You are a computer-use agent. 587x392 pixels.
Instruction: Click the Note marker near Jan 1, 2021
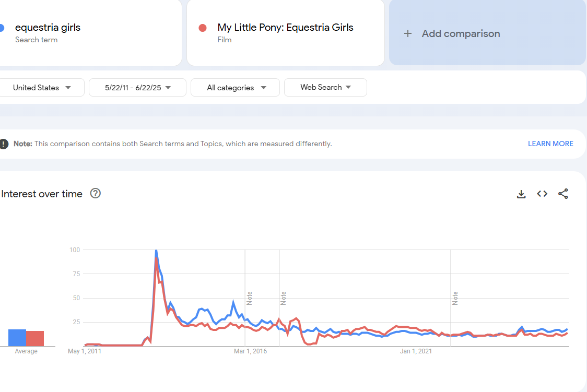click(x=455, y=298)
